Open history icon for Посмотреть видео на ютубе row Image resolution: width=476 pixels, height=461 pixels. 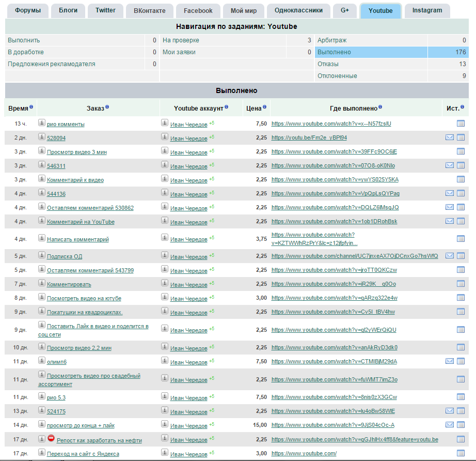click(461, 298)
